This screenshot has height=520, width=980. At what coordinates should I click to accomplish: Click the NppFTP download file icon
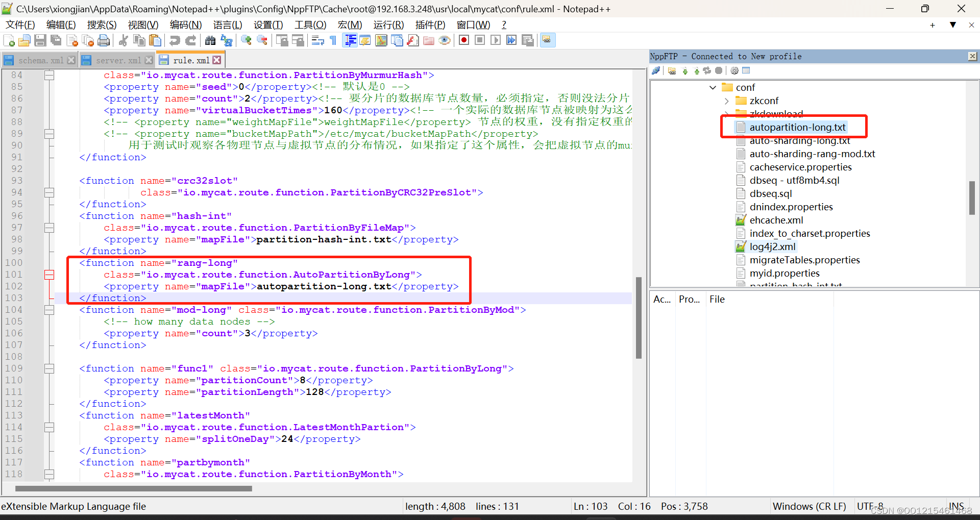(685, 71)
